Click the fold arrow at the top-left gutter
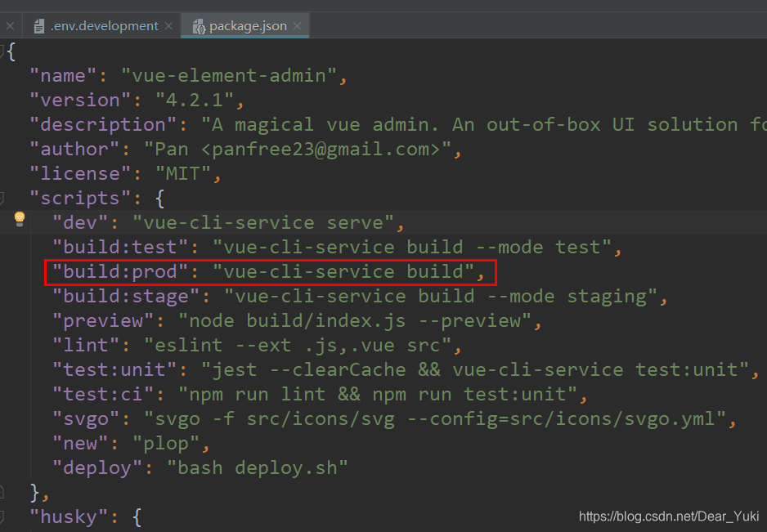 coord(4,51)
